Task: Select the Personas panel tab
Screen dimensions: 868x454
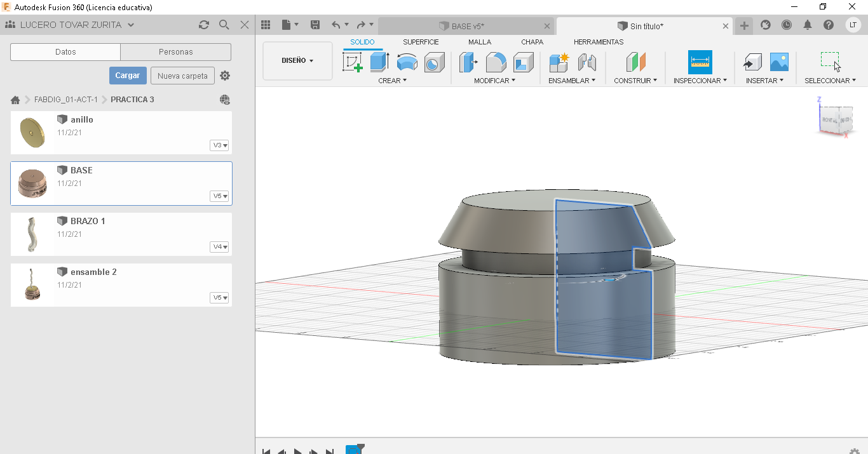Action: tap(175, 52)
